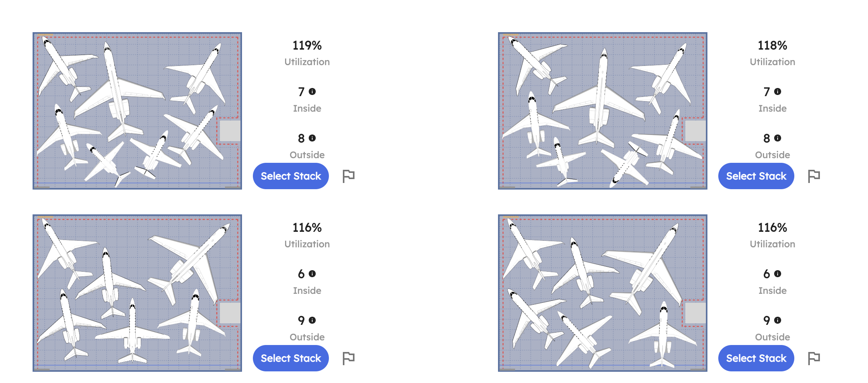The image size is (868, 383).
Task: Flag the left 116% utilization stack
Action: click(349, 358)
